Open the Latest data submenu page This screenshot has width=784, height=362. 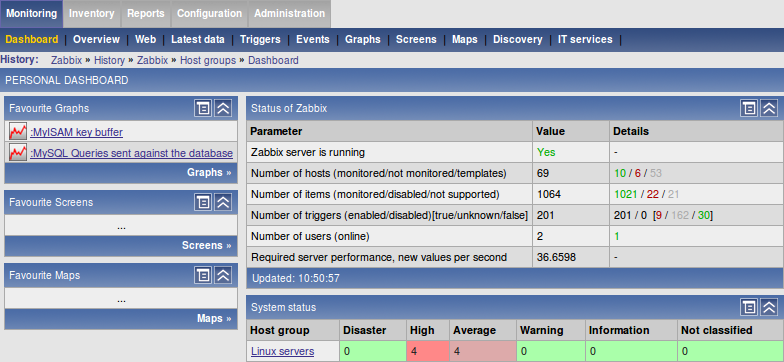pos(198,40)
